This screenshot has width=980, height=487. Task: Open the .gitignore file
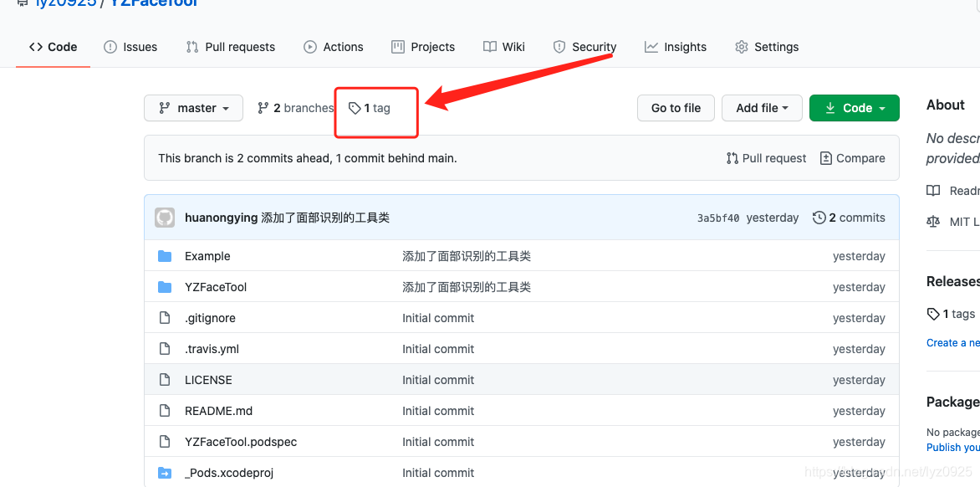(210, 318)
